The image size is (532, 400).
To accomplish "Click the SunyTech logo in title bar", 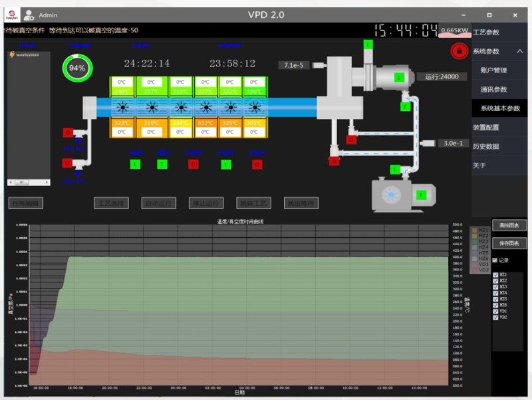I will 11,15.
